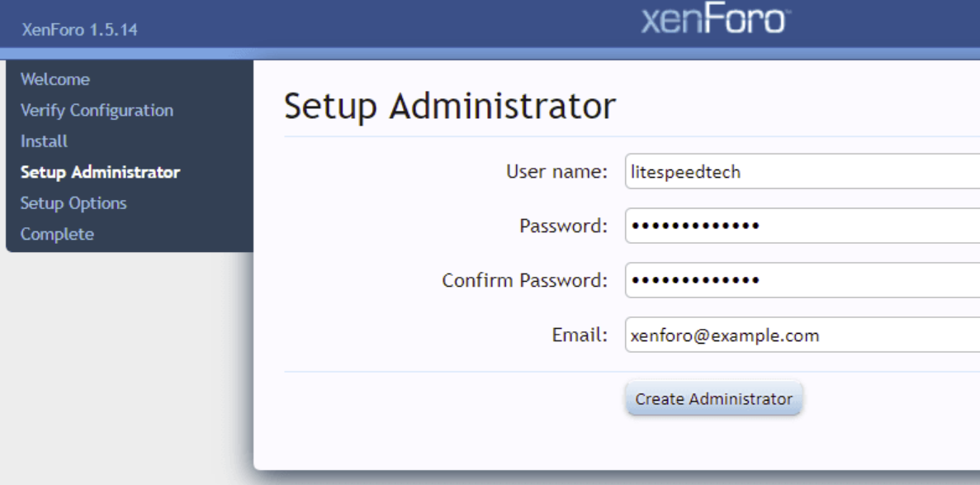The width and height of the screenshot is (980, 485).
Task: Click the XenForo 1.5.14 version text
Action: (x=79, y=30)
